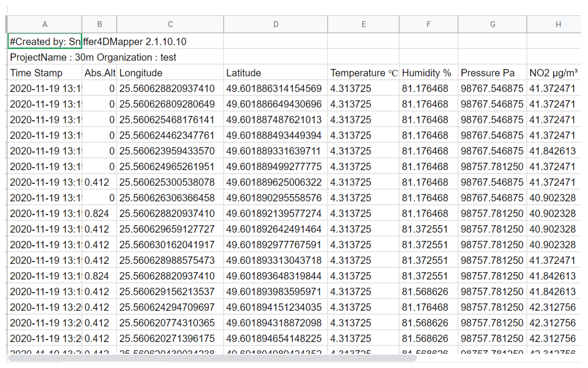Select longitude cell 25.560624294709697
The height and width of the screenshot is (368, 588).
170,307
